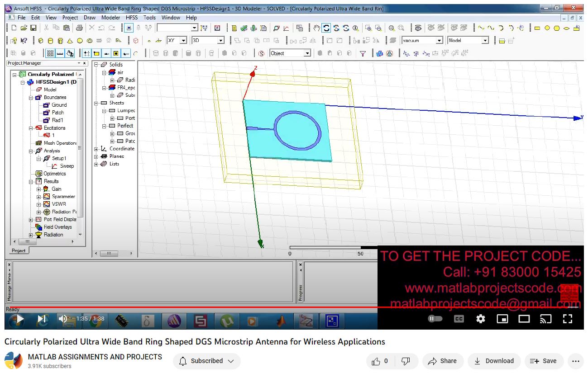Click the Draw line icon
Screen dimensions: 588x373
pos(481,28)
